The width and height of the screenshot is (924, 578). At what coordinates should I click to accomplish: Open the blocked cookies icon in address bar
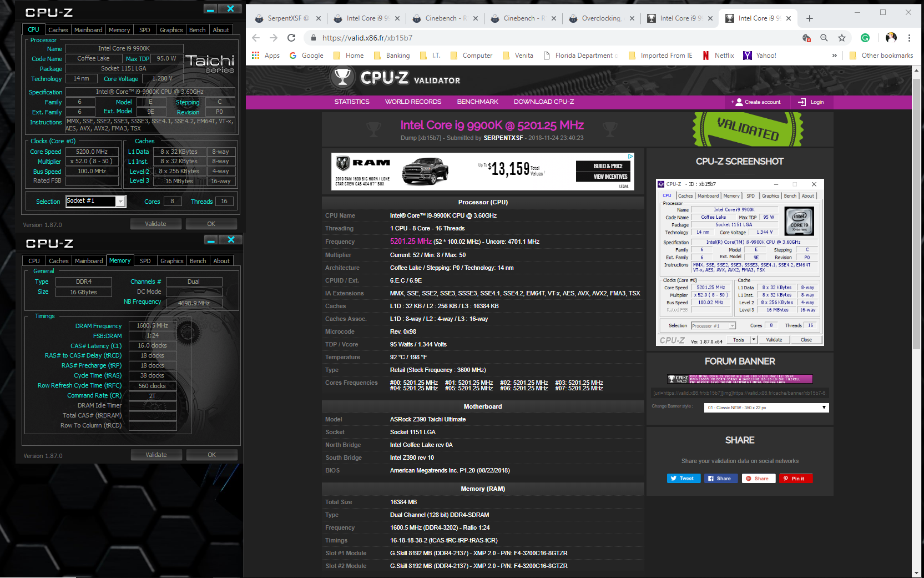806,38
